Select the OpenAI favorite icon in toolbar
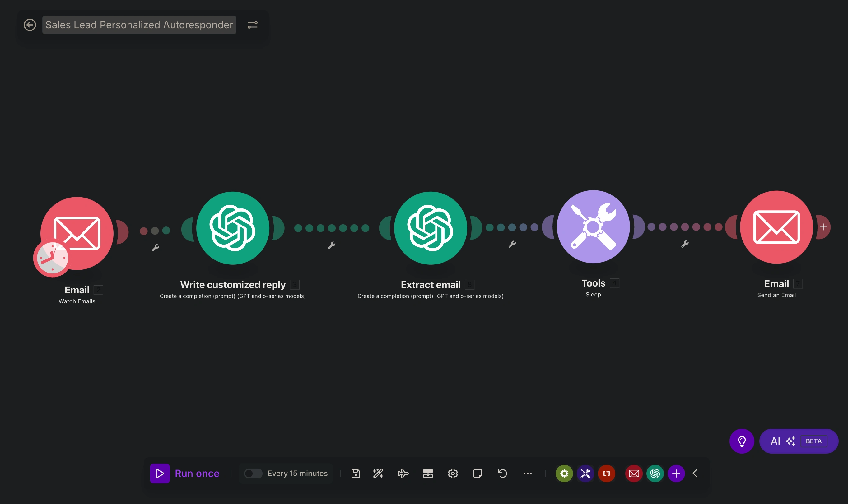The height and width of the screenshot is (504, 848). 655,474
